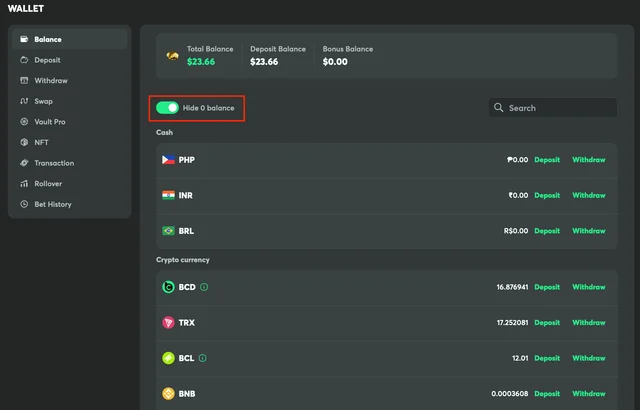The image size is (640, 410).
Task: Click Withdraw link in the BRL row
Action: [589, 230]
